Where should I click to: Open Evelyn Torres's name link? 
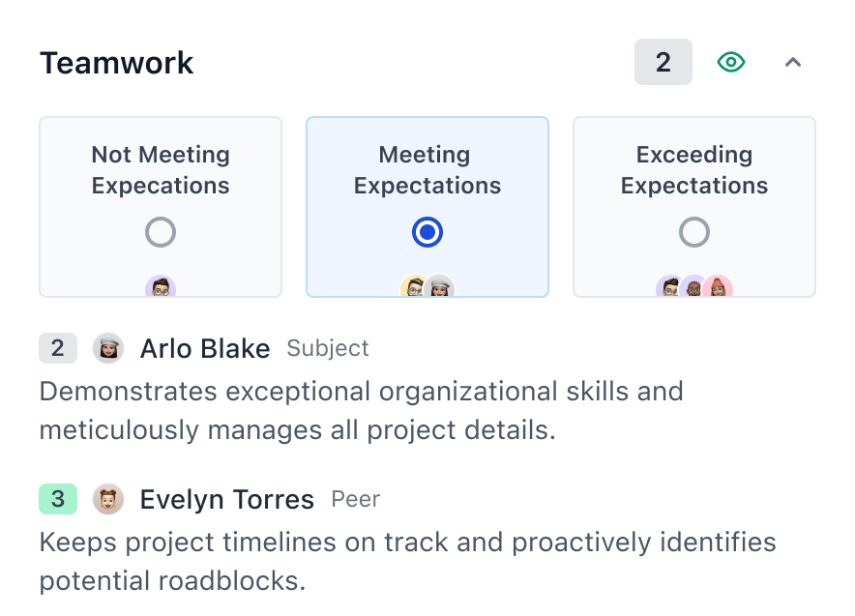point(226,500)
